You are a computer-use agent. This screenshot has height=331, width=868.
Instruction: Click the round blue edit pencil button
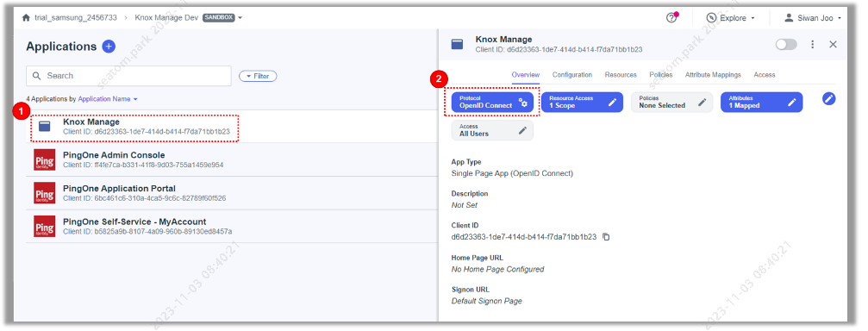point(828,99)
